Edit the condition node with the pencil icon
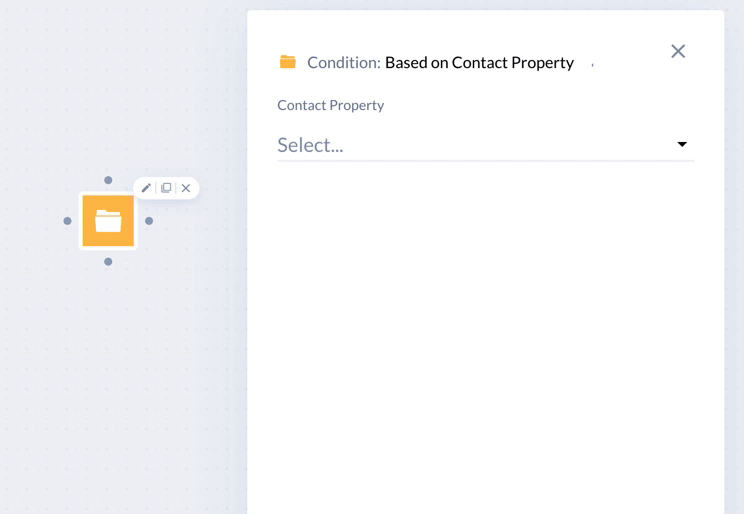Screen dimensions: 744x514 click(146, 188)
